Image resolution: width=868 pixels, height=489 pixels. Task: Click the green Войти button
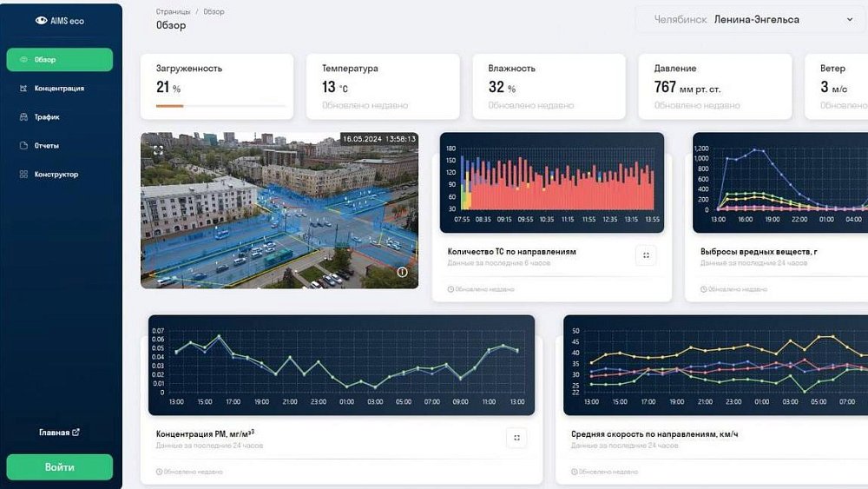pos(59,466)
